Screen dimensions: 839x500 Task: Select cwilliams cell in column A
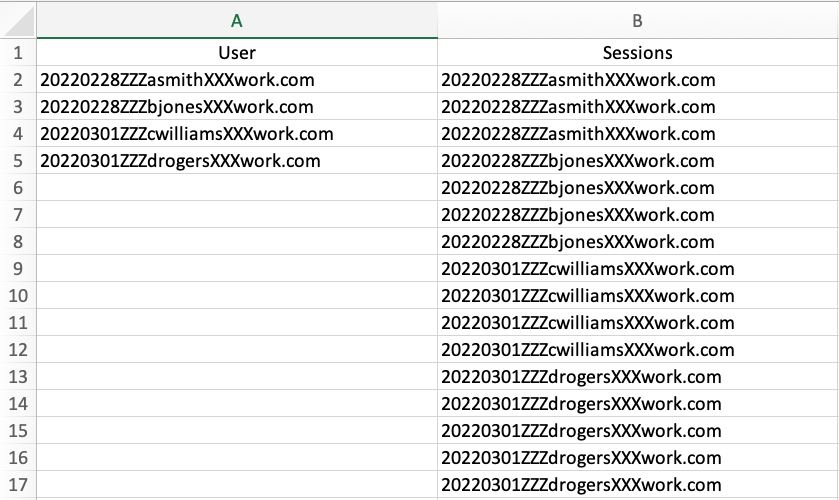pos(187,134)
